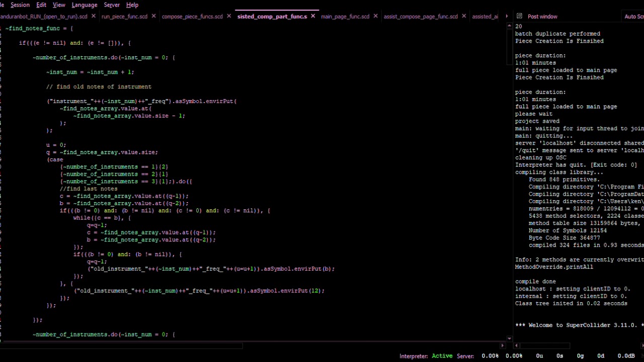Image resolution: width=644 pixels, height=362 pixels.
Task: Click 'Class tree inited in 0.02 seconds' line
Action: pyautogui.click(x=571, y=304)
